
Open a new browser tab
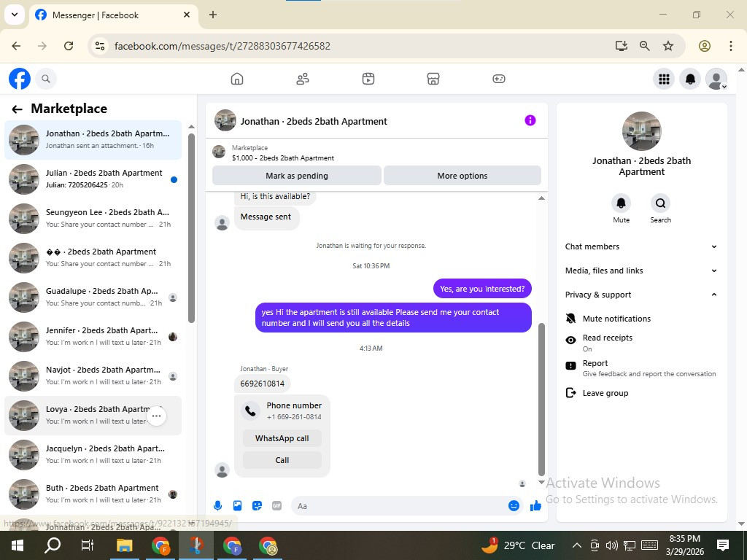tap(213, 15)
